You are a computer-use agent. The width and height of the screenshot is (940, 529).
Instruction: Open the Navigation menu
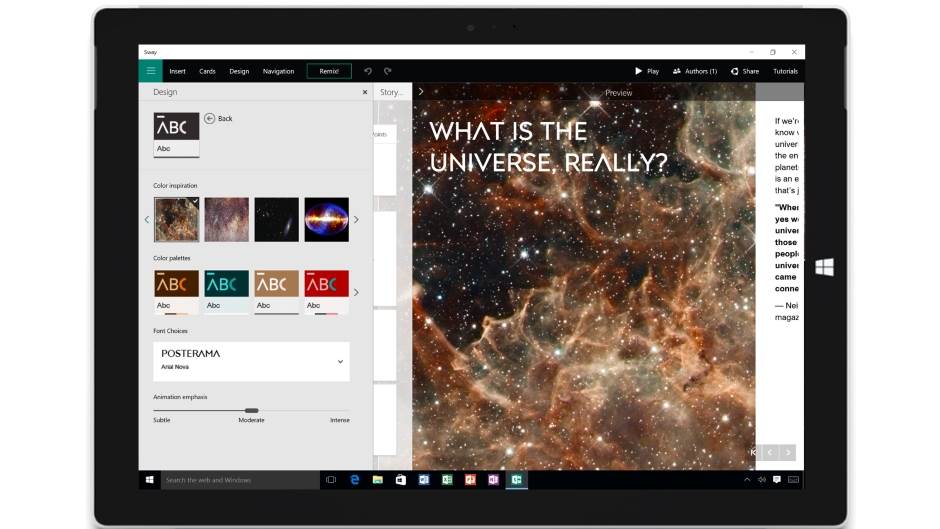[278, 71]
